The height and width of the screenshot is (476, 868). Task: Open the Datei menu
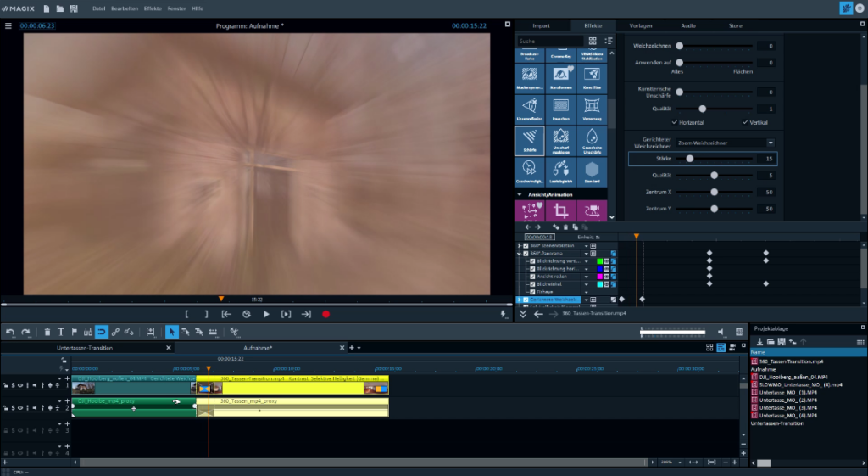(98, 8)
